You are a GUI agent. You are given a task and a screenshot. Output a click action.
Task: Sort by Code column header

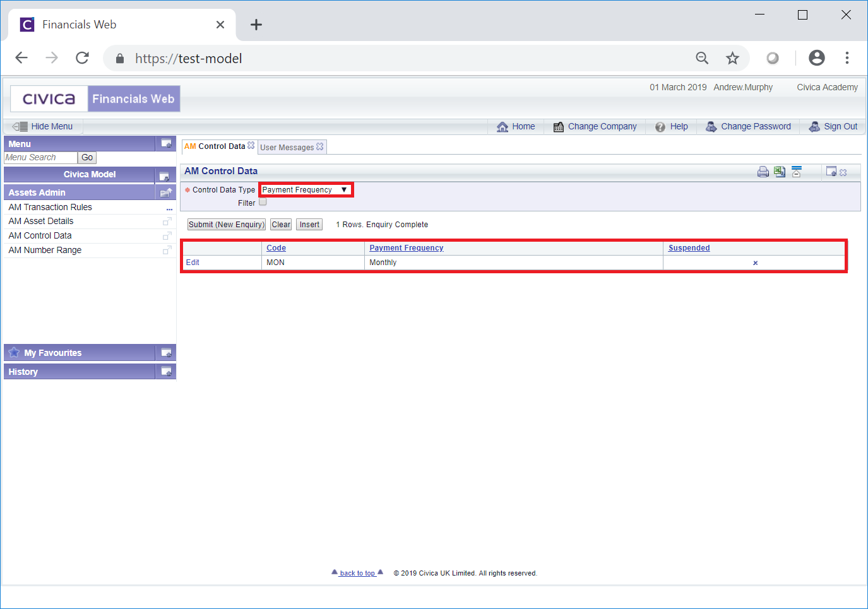[x=276, y=248]
